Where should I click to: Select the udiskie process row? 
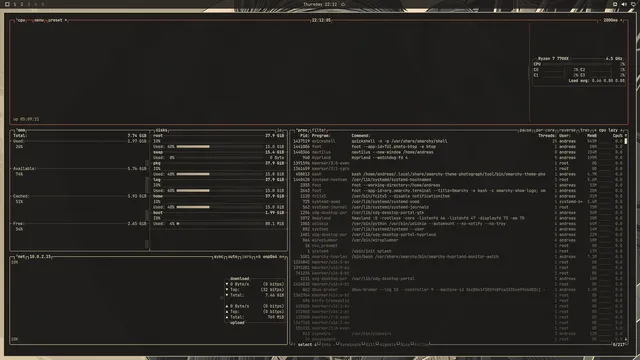457,224
